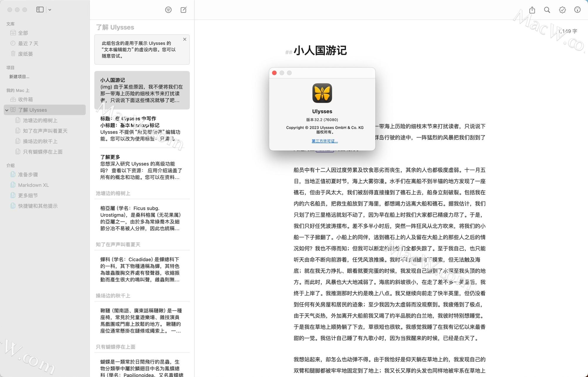Viewport: 588px width, 377px height.
Task: Open 废纸篓 trash
Action: point(45,54)
